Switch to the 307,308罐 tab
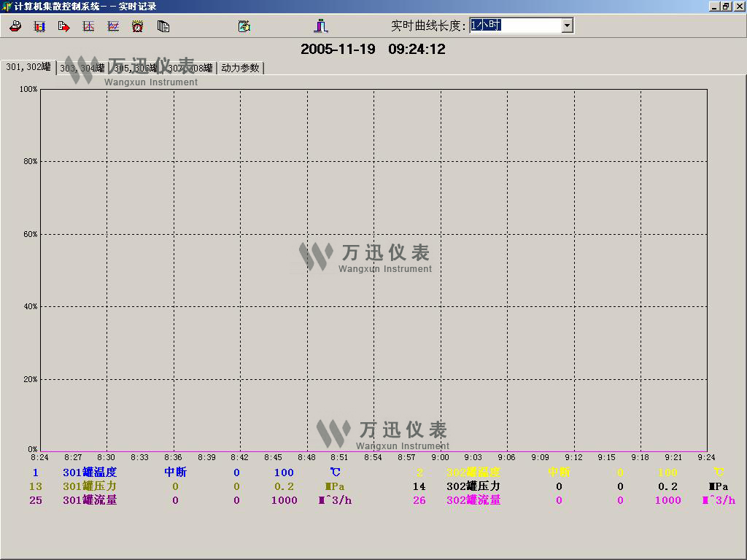The image size is (747, 560). point(190,68)
